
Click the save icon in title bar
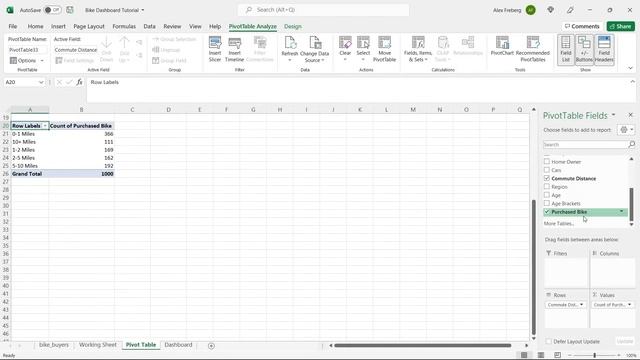tap(70, 10)
